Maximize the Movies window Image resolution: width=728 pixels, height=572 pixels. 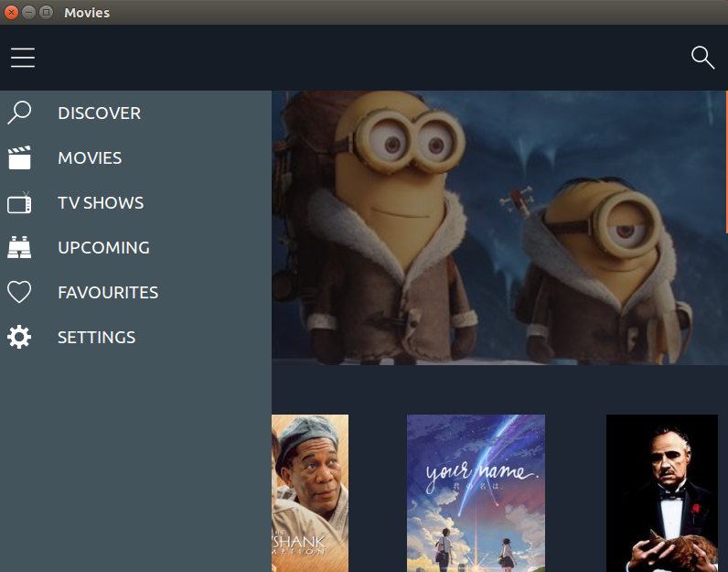click(46, 12)
